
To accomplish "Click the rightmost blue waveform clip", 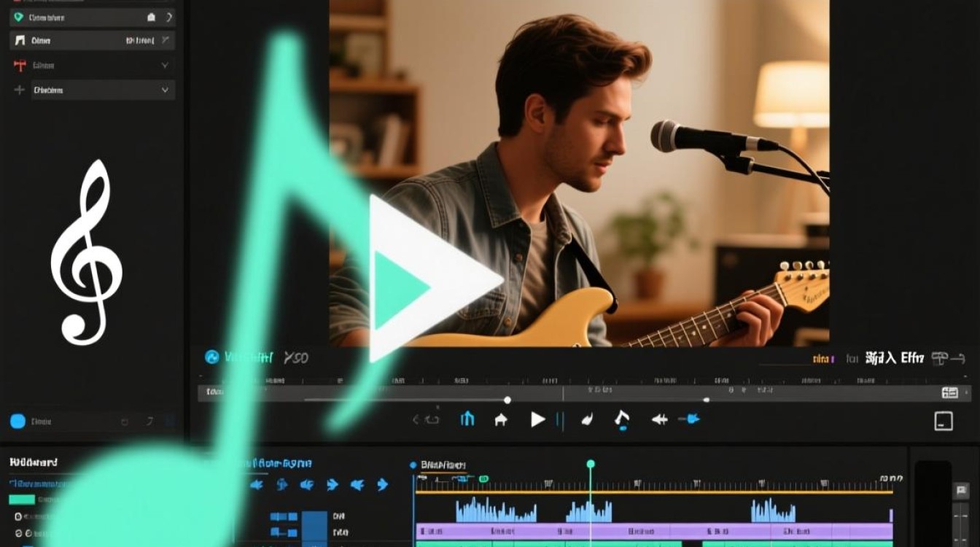I will (x=773, y=511).
